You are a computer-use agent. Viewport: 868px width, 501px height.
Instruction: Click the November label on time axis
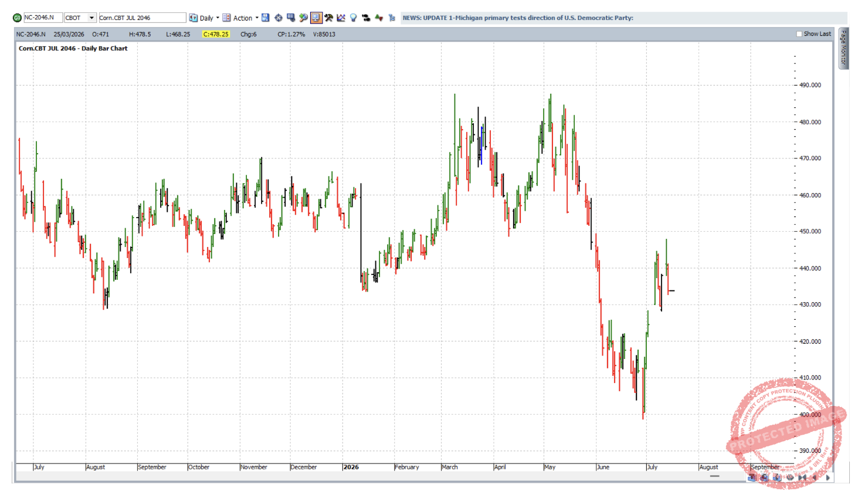(x=254, y=467)
